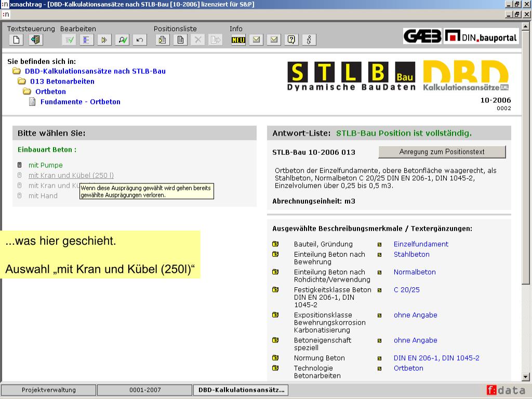The image size is (532, 399).
Task: Open 'Fundamente - Ortbeton' document entry
Action: 81,102
